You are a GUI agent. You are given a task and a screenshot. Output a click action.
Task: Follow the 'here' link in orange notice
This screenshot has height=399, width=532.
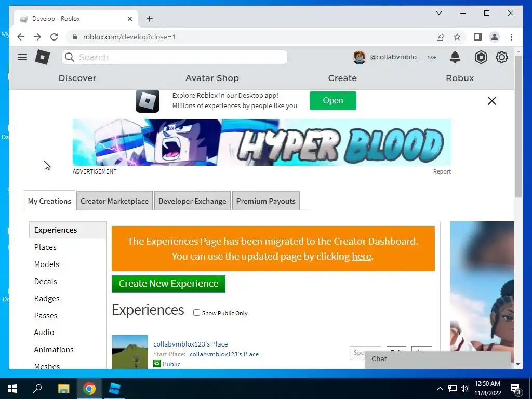pos(362,256)
